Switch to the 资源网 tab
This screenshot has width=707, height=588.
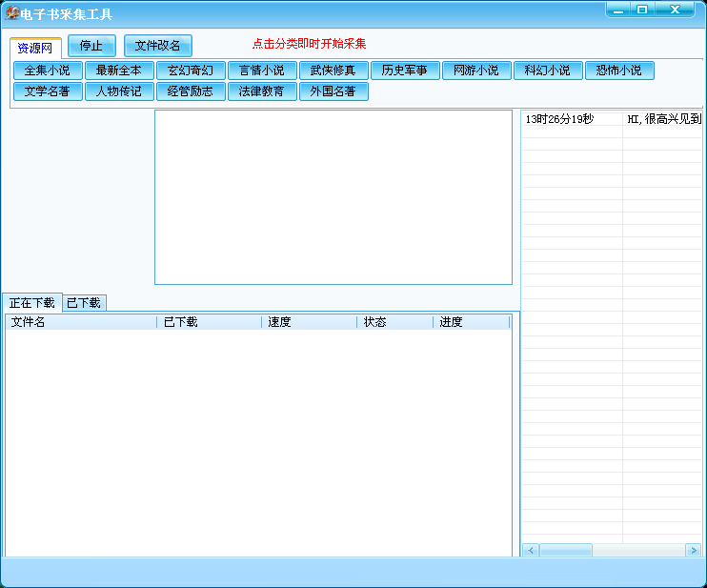point(35,48)
